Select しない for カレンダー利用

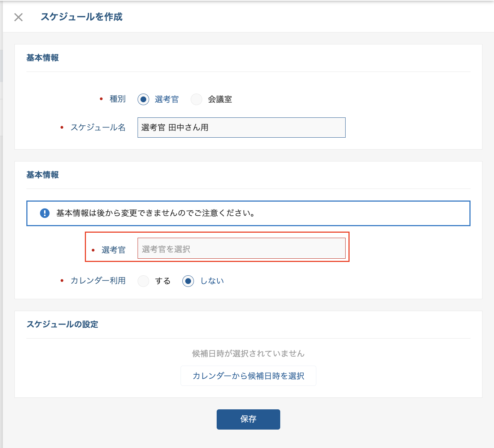188,281
